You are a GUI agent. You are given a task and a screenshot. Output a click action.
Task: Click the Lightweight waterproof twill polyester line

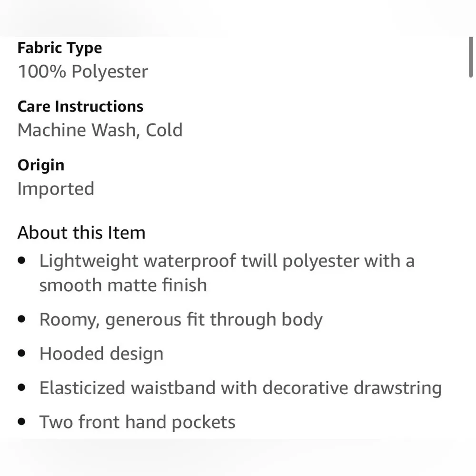[x=227, y=261]
